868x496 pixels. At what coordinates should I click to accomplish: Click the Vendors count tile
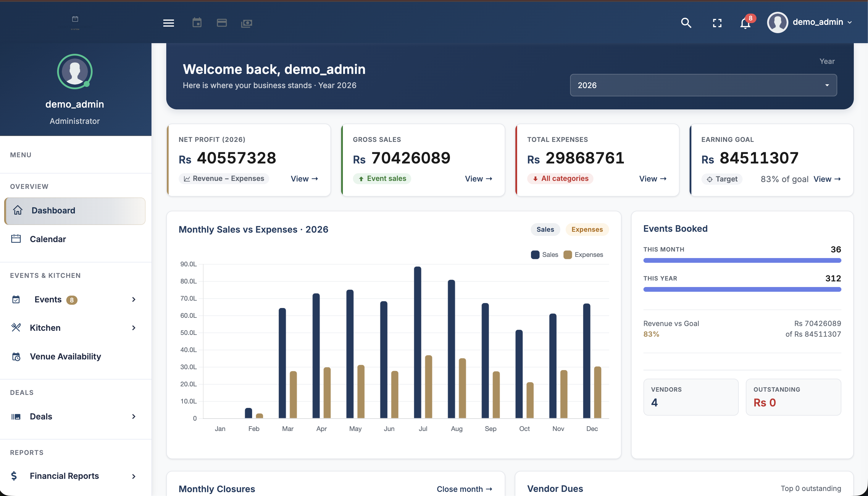(691, 397)
